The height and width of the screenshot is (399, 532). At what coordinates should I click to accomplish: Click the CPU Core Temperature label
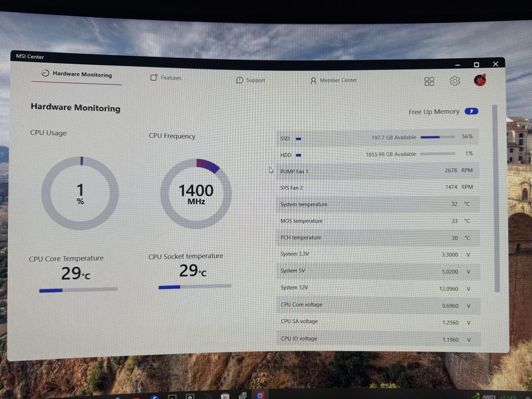click(x=66, y=259)
